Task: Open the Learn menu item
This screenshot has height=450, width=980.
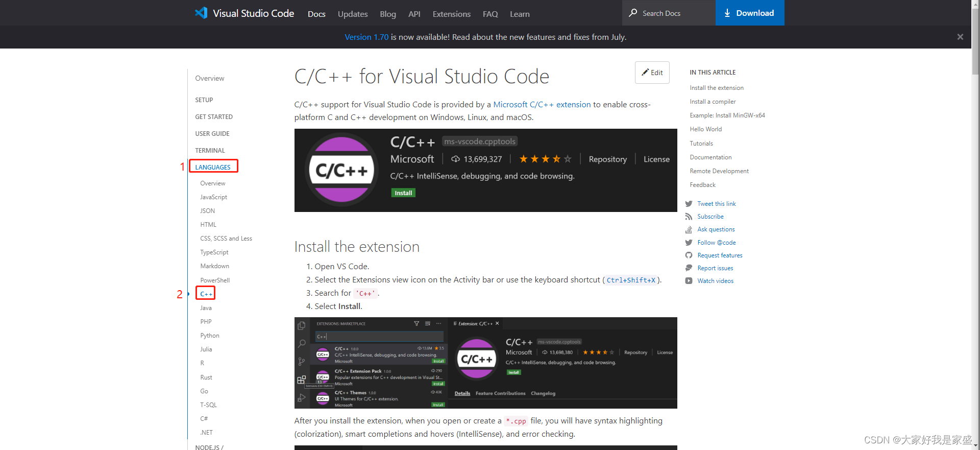Action: coord(520,14)
